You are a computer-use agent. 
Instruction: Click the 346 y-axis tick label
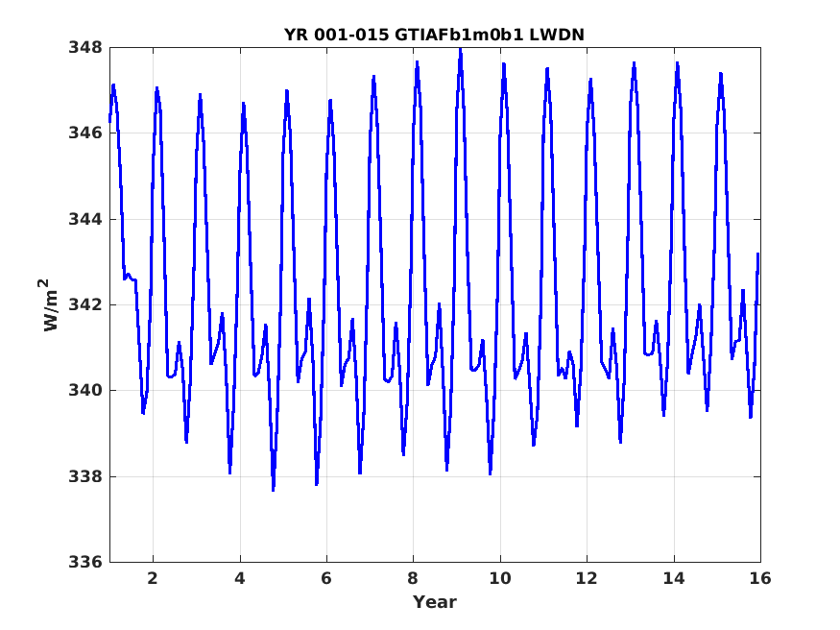pyautogui.click(x=85, y=133)
